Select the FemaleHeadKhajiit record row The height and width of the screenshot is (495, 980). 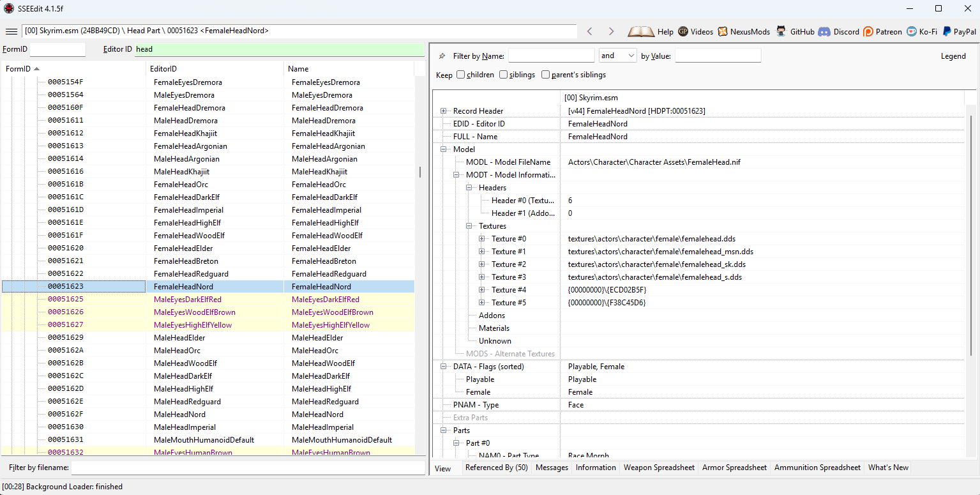208,133
